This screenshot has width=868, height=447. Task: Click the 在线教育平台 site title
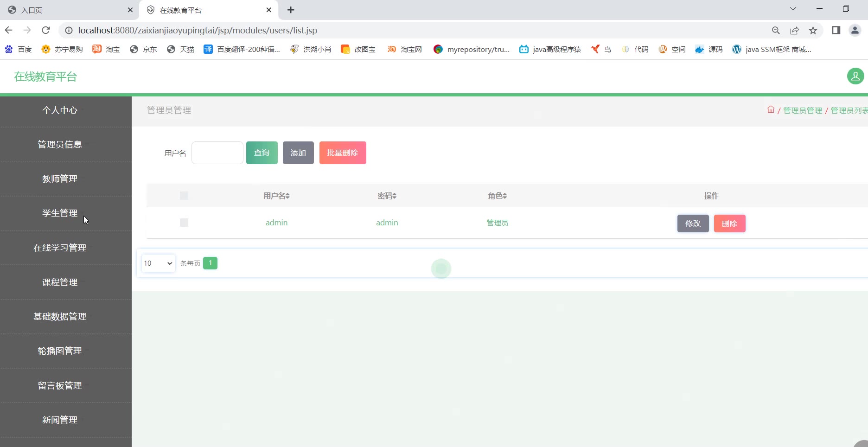45,77
